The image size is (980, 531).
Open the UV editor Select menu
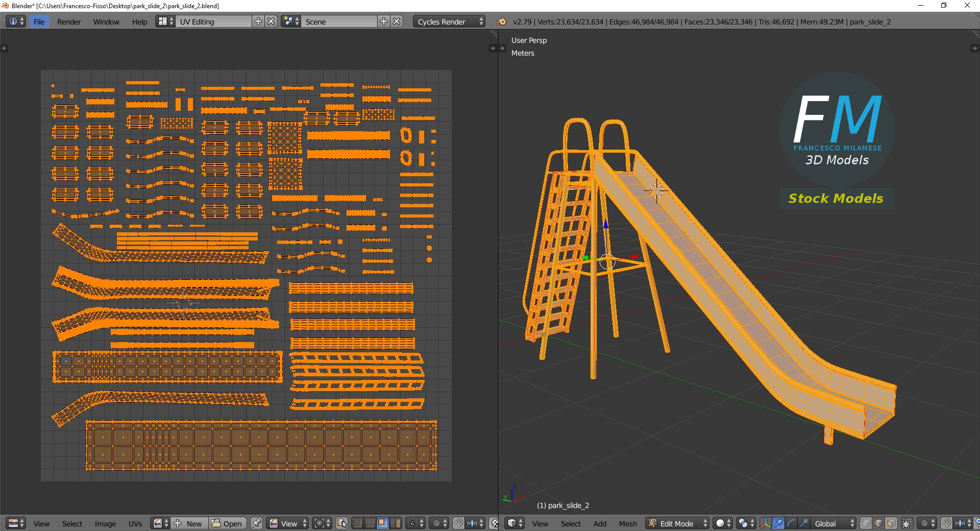click(x=72, y=523)
